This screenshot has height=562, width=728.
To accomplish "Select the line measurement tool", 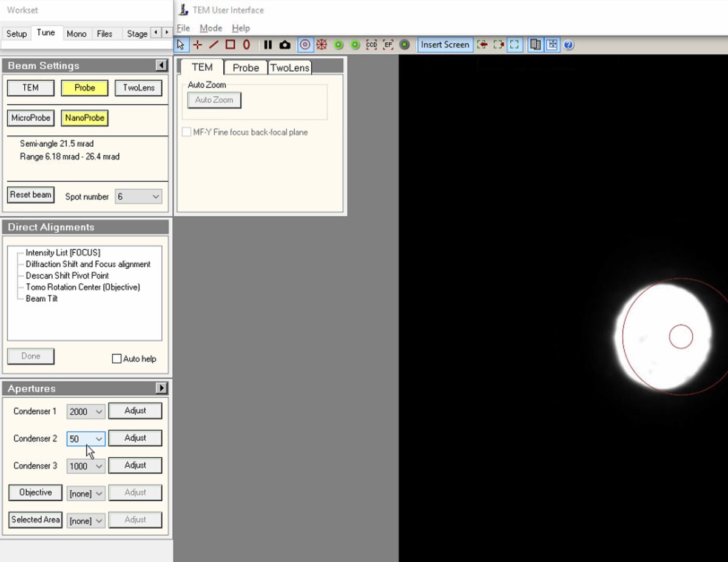I will tap(213, 44).
